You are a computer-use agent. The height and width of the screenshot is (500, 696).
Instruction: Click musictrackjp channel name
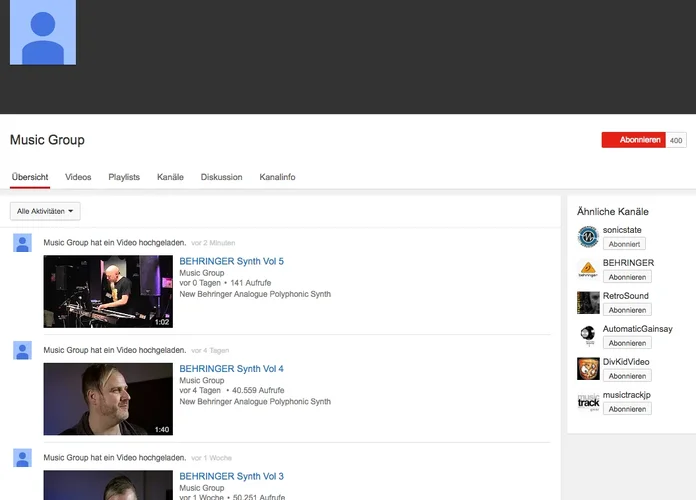point(626,395)
